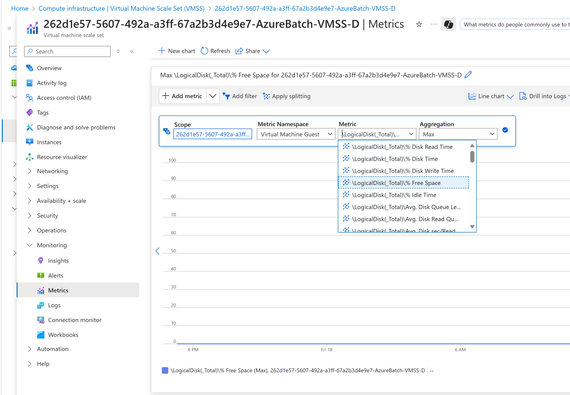Click the Scope field
The width and height of the screenshot is (570, 395).
pyautogui.click(x=213, y=134)
